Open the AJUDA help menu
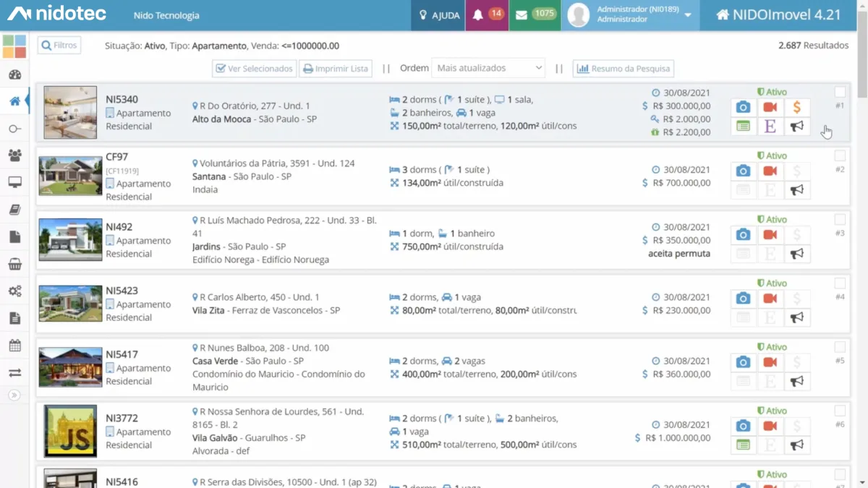 438,15
